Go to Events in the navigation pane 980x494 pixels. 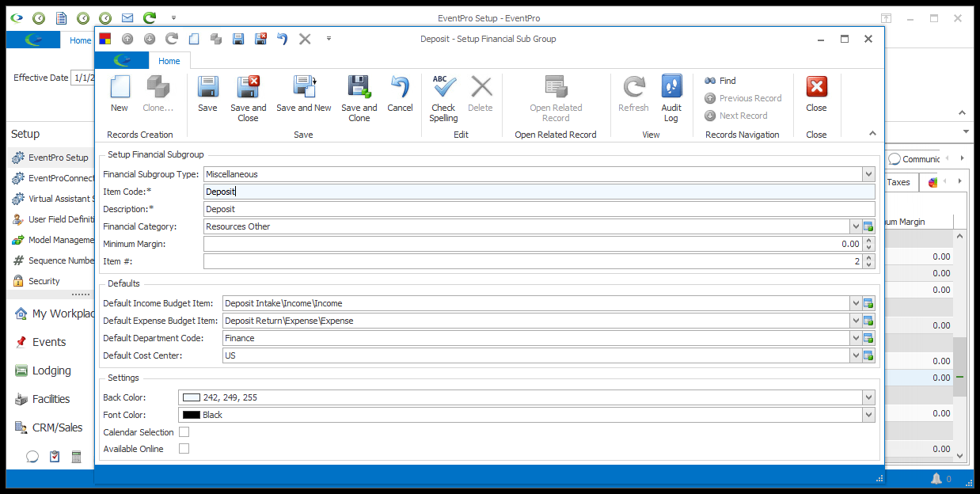pos(51,342)
